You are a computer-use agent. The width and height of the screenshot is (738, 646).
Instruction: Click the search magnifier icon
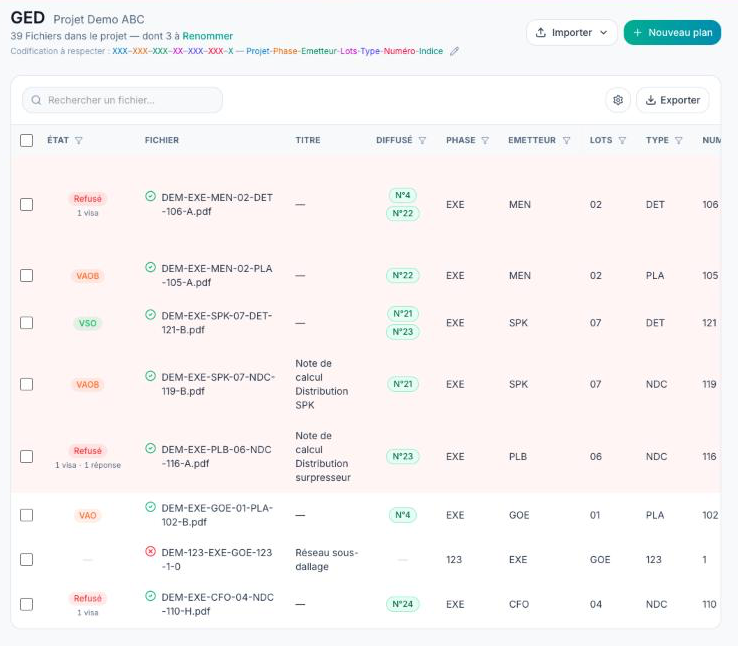click(36, 100)
